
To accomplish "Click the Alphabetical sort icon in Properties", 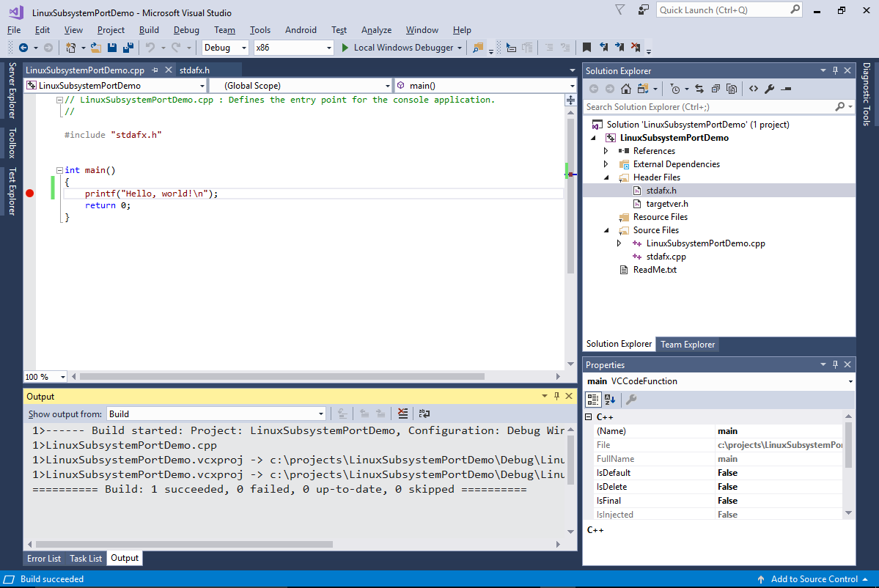I will [x=610, y=399].
